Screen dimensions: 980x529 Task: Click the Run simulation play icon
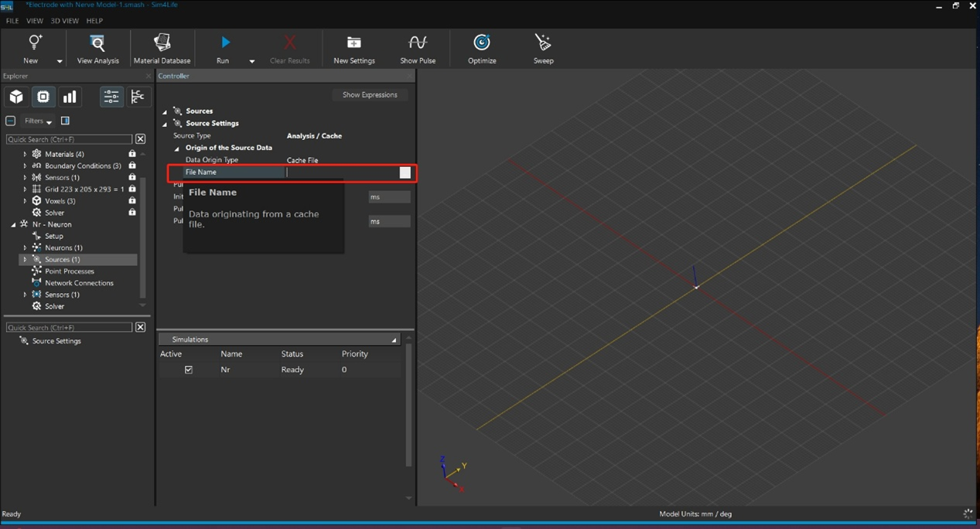(225, 43)
